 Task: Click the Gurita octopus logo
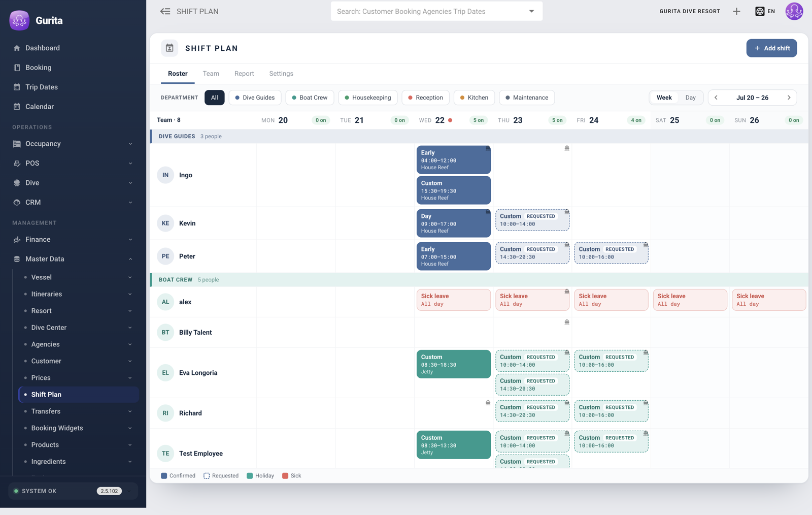[19, 20]
